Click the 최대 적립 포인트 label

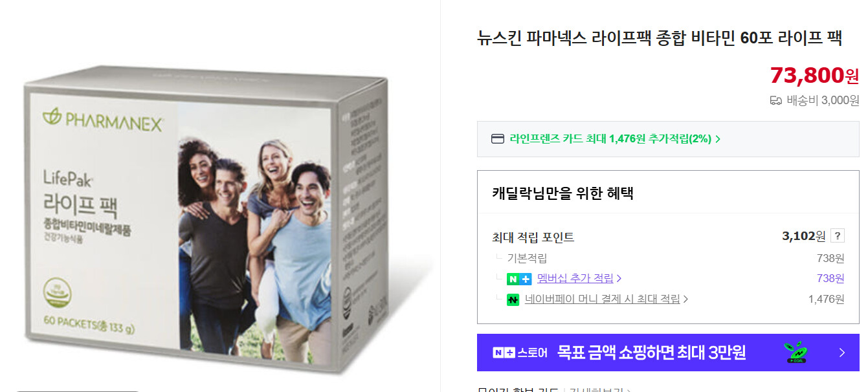coord(533,237)
